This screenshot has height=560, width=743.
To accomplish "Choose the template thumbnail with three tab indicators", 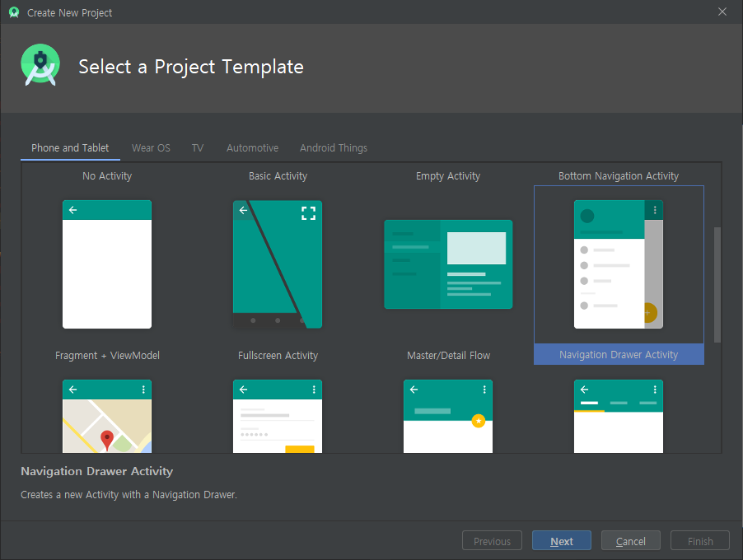I will coord(619,416).
